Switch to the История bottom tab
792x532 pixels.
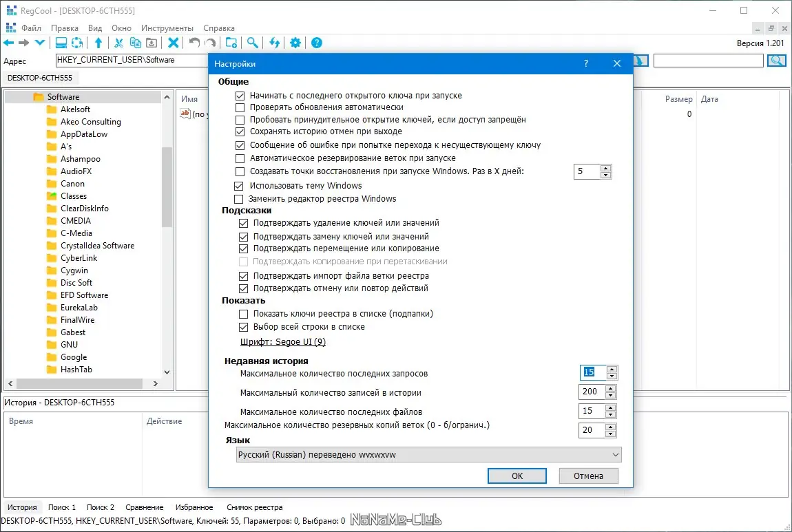(22, 507)
